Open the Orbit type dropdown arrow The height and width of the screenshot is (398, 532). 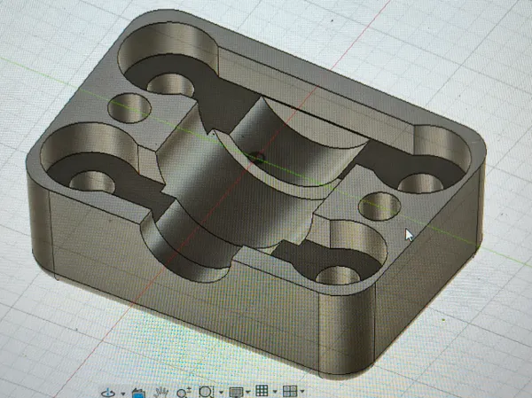tap(123, 394)
